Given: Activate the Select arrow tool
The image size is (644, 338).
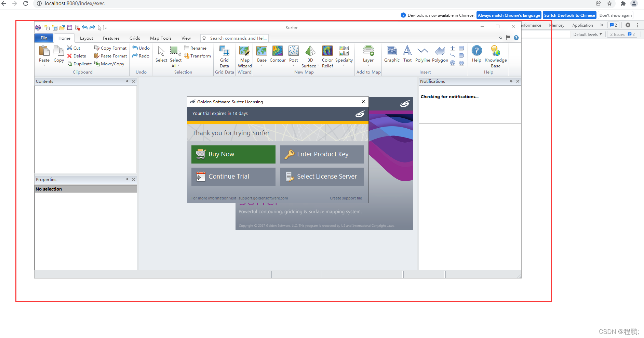Looking at the screenshot, I should [161, 54].
